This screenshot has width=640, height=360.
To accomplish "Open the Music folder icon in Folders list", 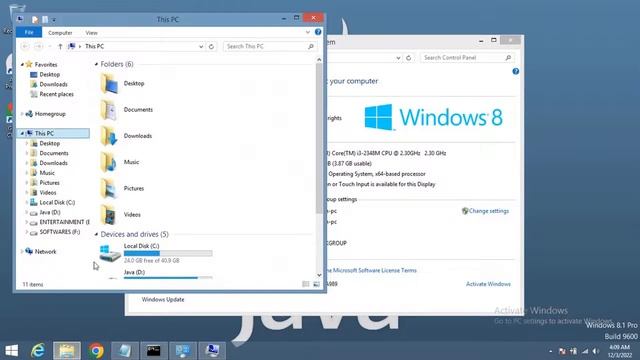I will point(109,162).
